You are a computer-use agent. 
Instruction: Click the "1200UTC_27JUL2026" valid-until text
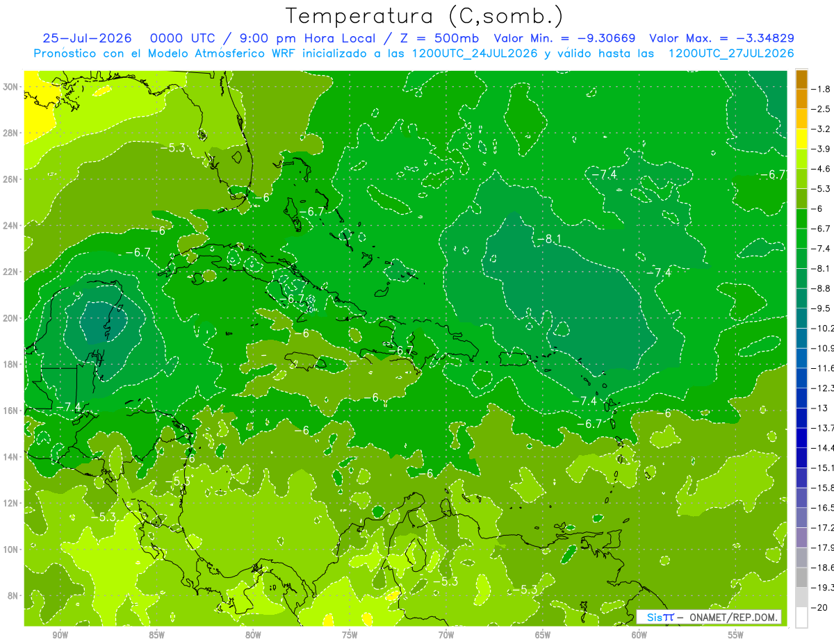point(731,53)
